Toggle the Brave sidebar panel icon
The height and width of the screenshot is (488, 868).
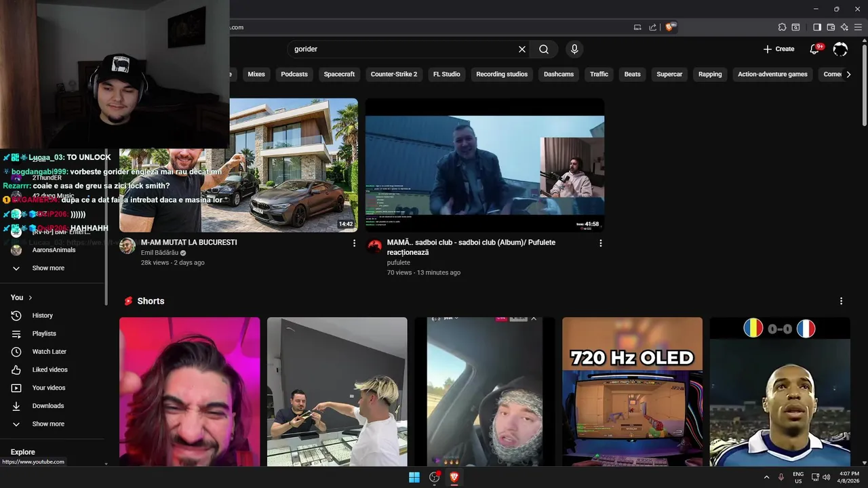tap(817, 27)
